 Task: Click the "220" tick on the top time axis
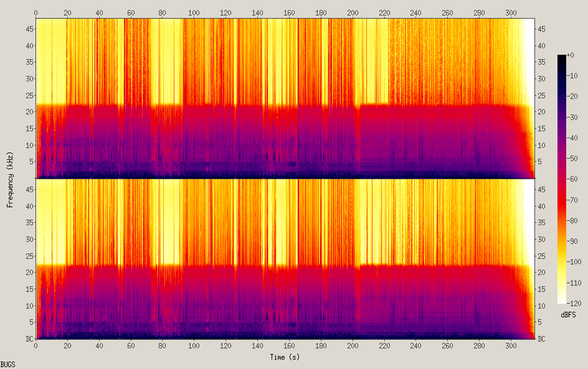click(384, 12)
